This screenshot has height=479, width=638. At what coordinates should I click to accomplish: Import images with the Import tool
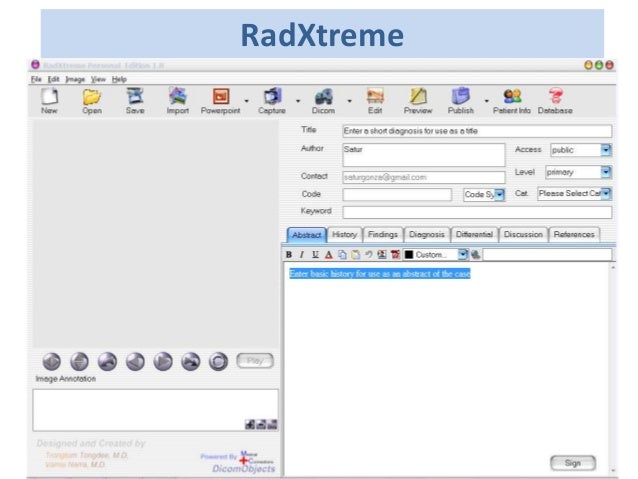pyautogui.click(x=177, y=101)
